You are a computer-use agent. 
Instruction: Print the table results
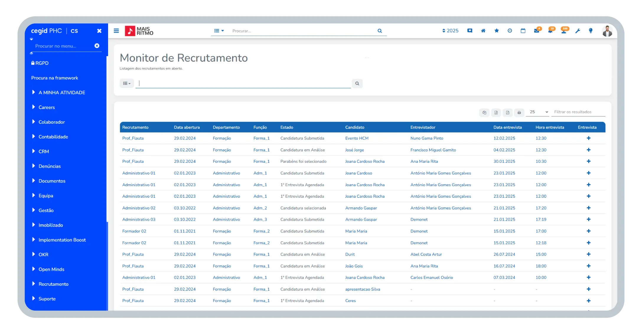pyautogui.click(x=519, y=112)
